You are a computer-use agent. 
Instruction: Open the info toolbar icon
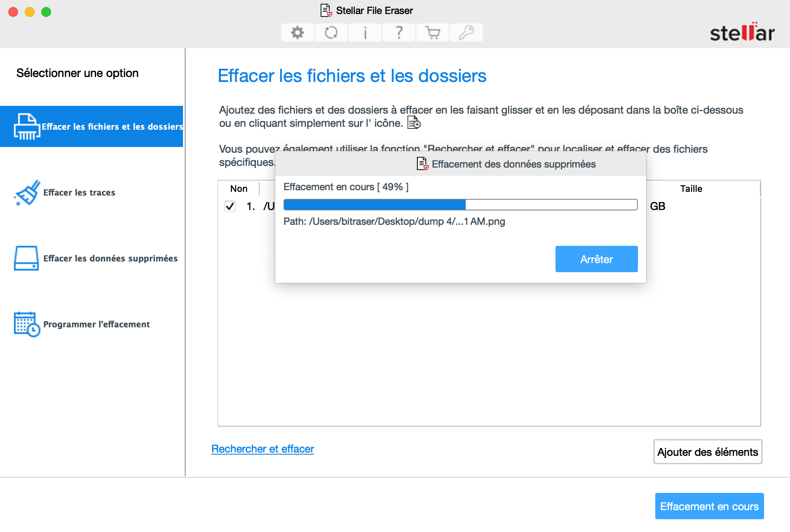click(365, 33)
